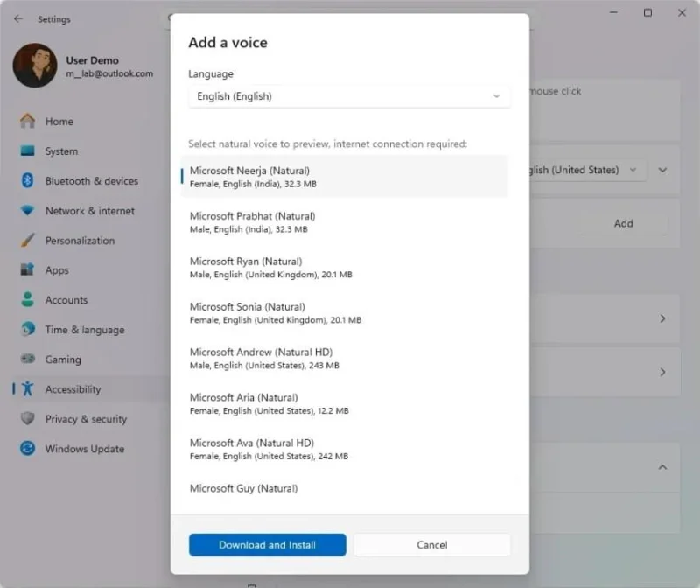This screenshot has height=588, width=700.
Task: Open the Language dropdown showing English (English)
Action: (x=349, y=96)
